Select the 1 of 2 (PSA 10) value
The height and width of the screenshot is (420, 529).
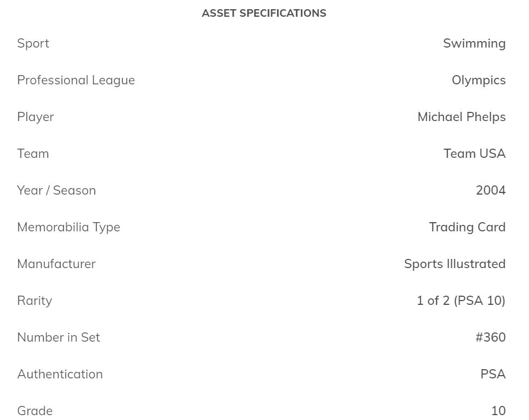(x=461, y=301)
